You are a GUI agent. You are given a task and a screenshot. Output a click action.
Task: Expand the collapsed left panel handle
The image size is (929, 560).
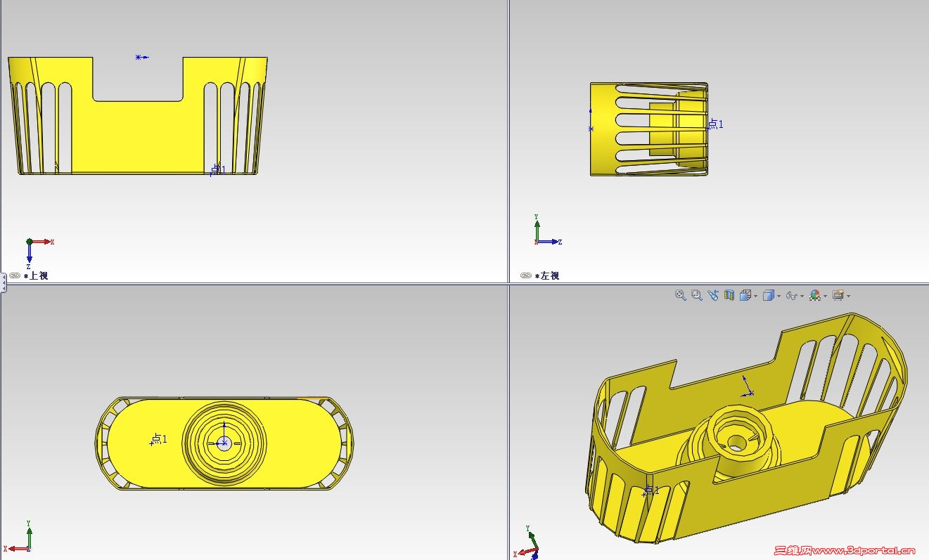click(3, 282)
